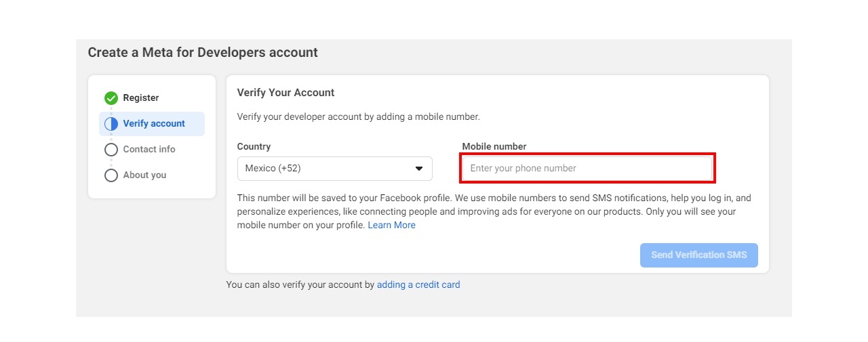The height and width of the screenshot is (342, 868).
Task: Click the paragraph about SMS notifications
Action: coord(494,212)
